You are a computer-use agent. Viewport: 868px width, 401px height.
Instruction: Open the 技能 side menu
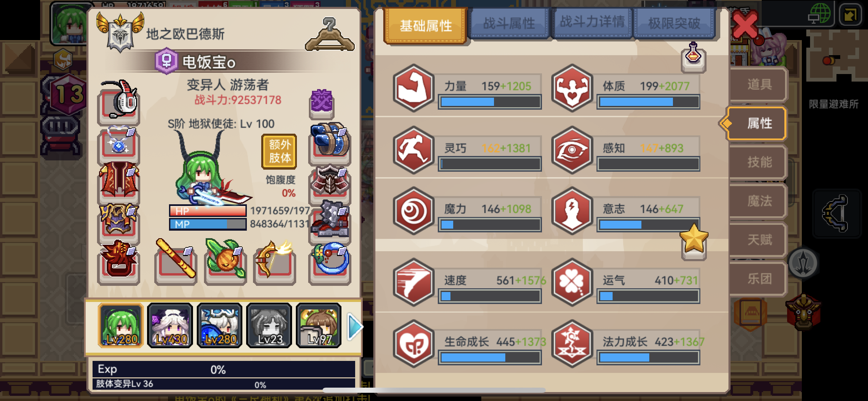point(759,162)
